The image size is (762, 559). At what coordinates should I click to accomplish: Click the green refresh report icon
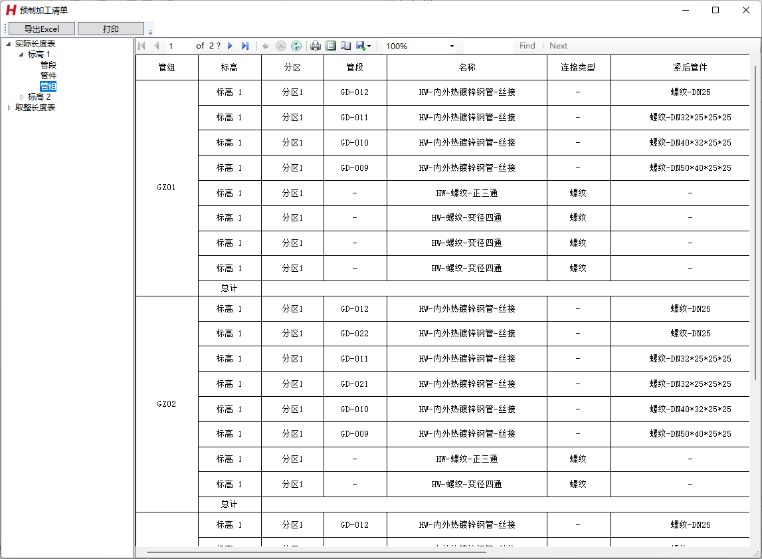coord(297,46)
